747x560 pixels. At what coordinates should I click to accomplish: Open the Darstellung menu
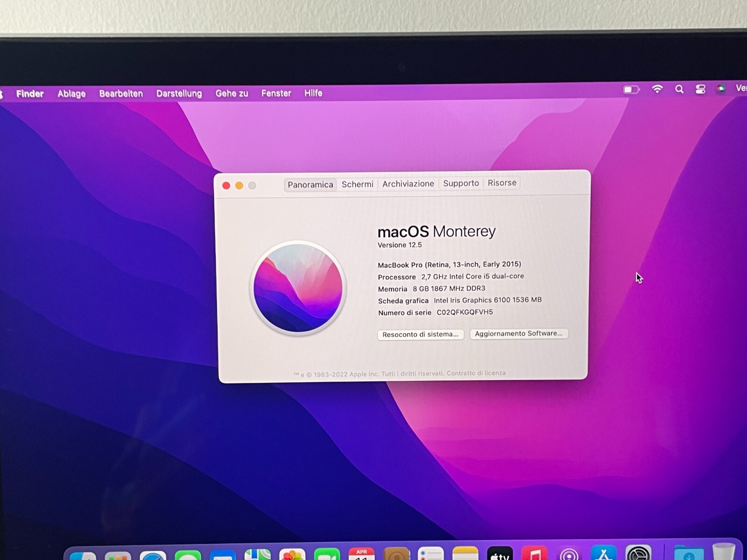pos(179,93)
